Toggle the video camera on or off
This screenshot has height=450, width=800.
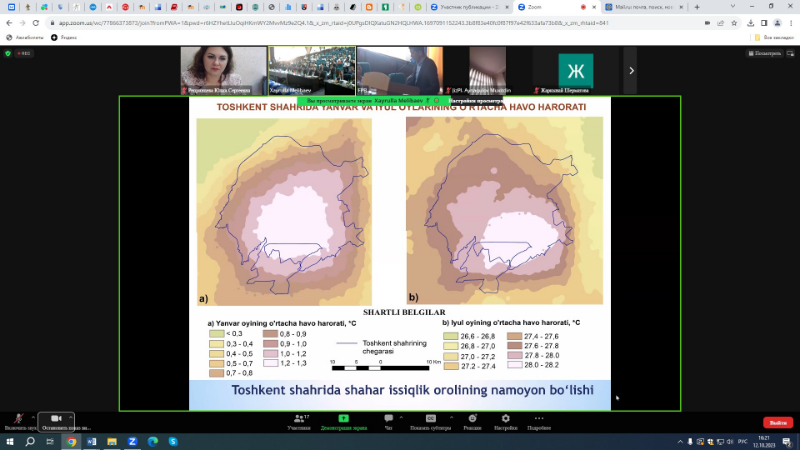(x=56, y=419)
